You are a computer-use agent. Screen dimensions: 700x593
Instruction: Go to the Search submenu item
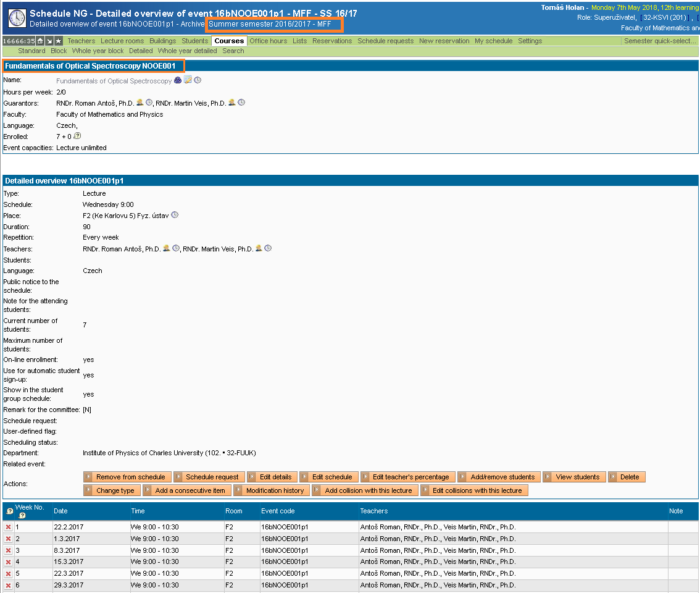coord(233,51)
